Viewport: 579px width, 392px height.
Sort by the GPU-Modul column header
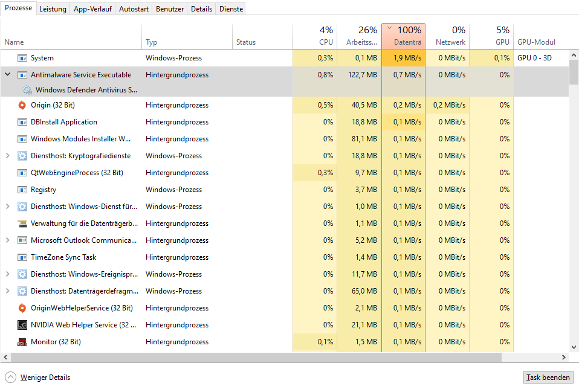pos(541,36)
